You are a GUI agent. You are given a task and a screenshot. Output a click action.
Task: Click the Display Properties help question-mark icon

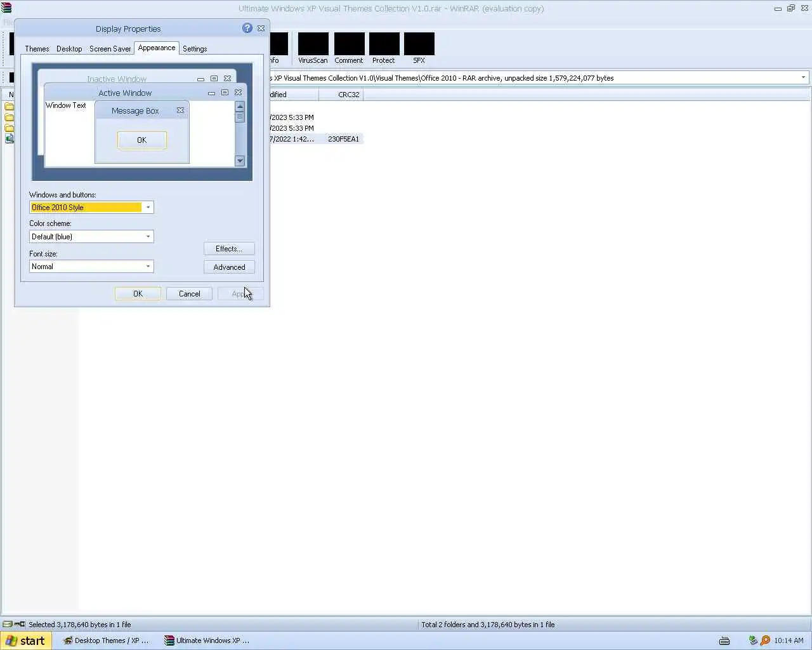247,29
